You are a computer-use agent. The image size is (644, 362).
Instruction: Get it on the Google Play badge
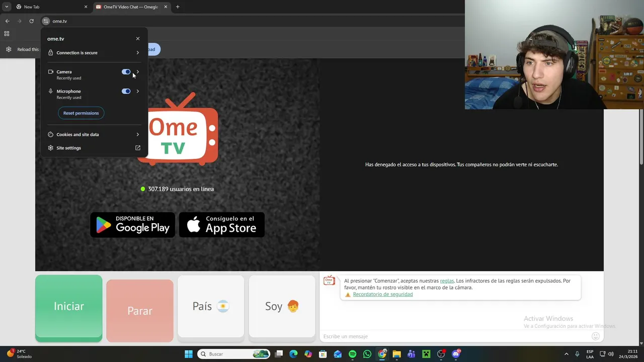pos(133,225)
